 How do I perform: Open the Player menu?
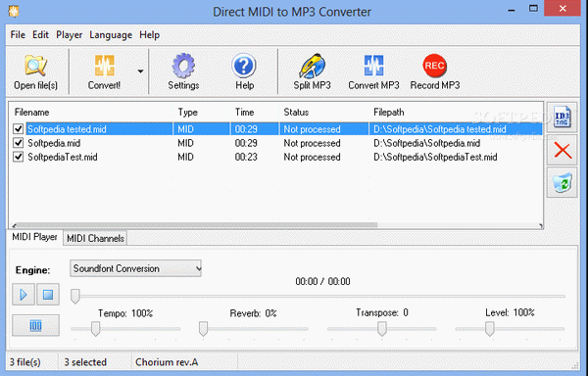click(69, 35)
